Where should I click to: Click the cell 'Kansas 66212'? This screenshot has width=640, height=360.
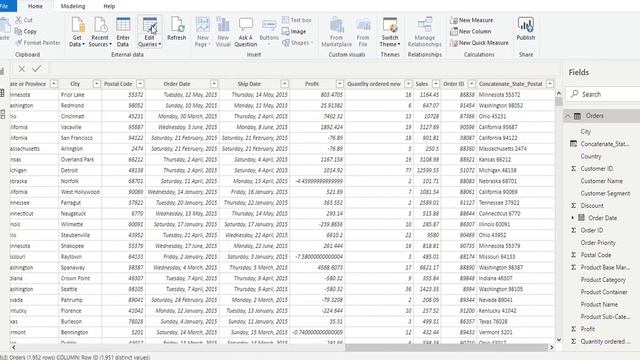tap(516, 160)
